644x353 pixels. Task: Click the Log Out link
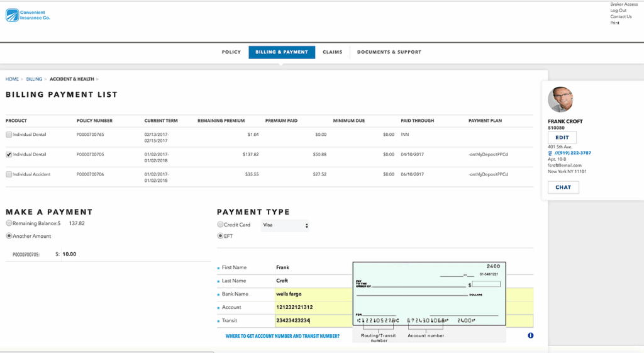point(618,11)
